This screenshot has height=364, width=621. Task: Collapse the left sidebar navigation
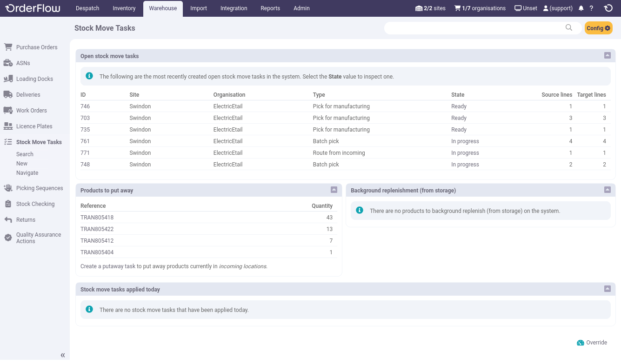[62, 355]
